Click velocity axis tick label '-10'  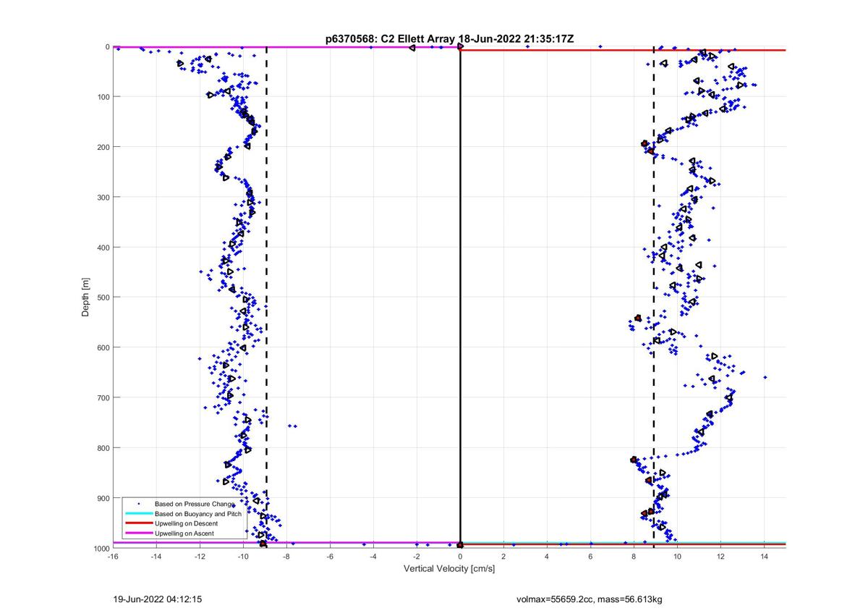pyautogui.click(x=243, y=557)
